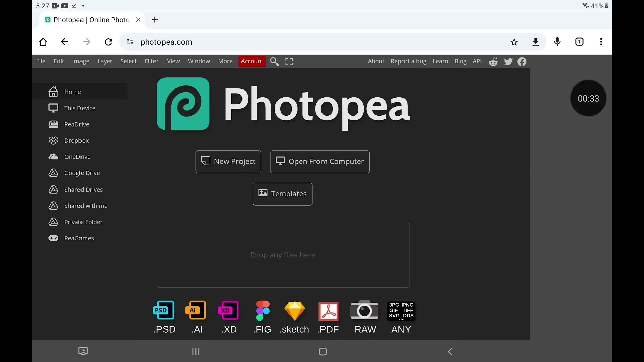Open the More menu
644x362 pixels.
coord(225,61)
